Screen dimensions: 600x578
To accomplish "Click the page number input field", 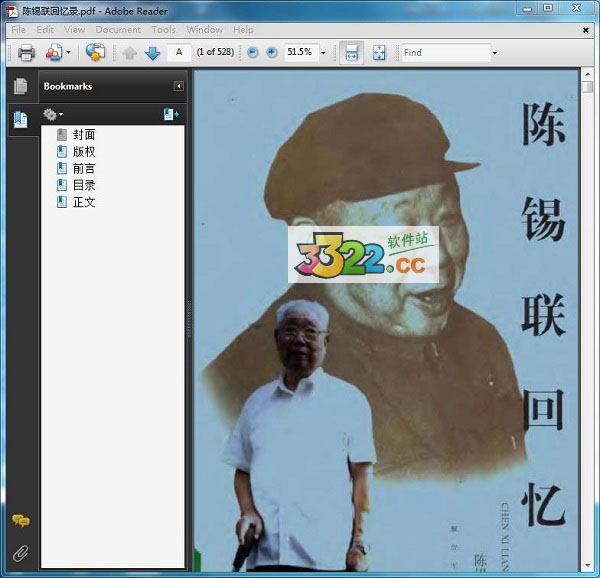I will [179, 52].
